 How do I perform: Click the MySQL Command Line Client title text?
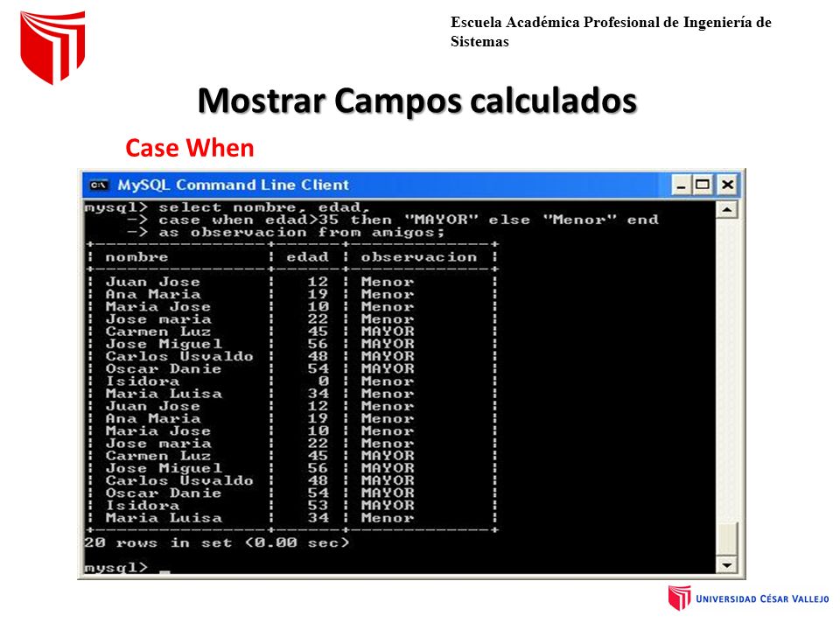(233, 185)
